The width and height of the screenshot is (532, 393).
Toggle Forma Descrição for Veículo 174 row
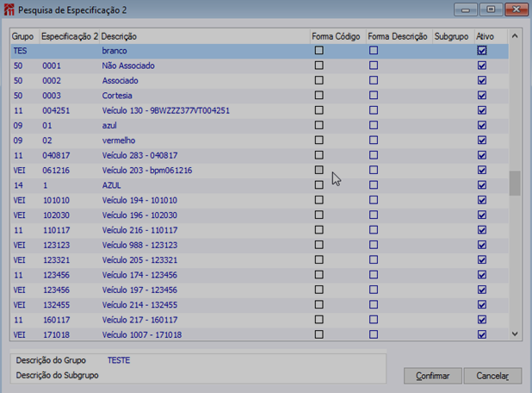(374, 275)
